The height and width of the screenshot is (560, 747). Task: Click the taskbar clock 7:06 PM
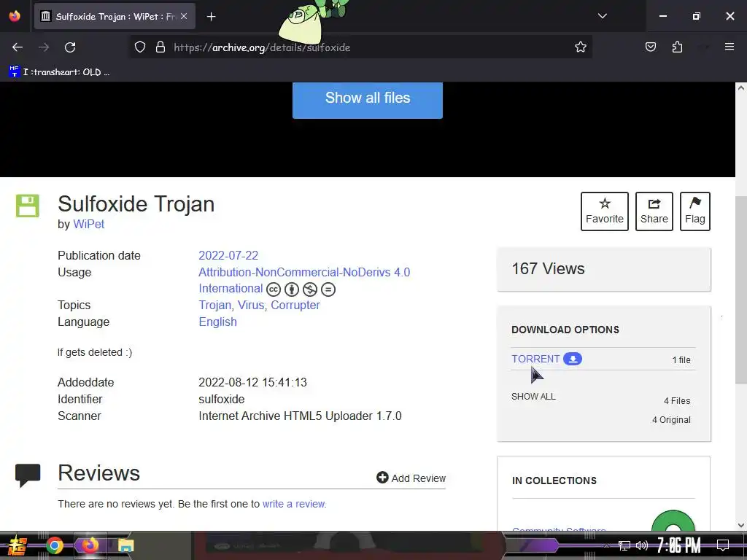678,545
